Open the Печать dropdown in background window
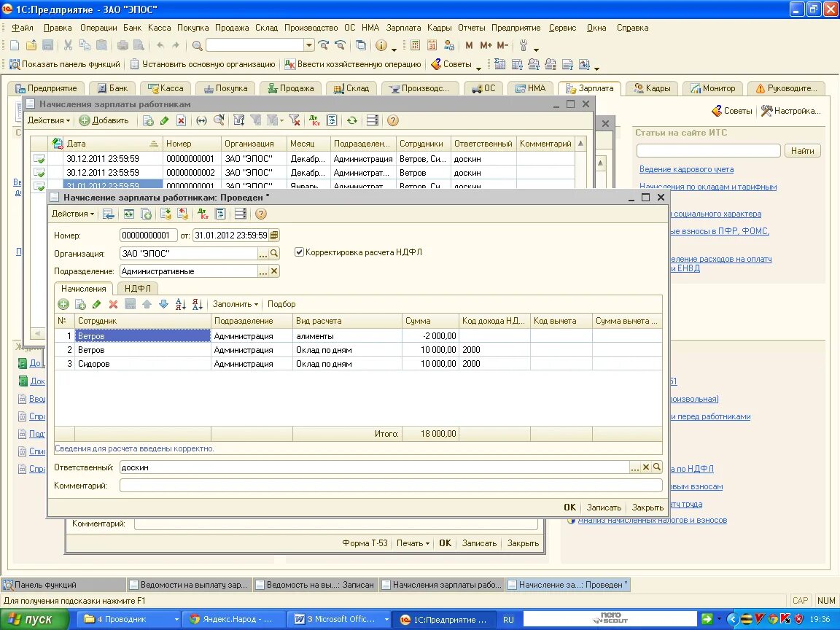 click(x=413, y=543)
